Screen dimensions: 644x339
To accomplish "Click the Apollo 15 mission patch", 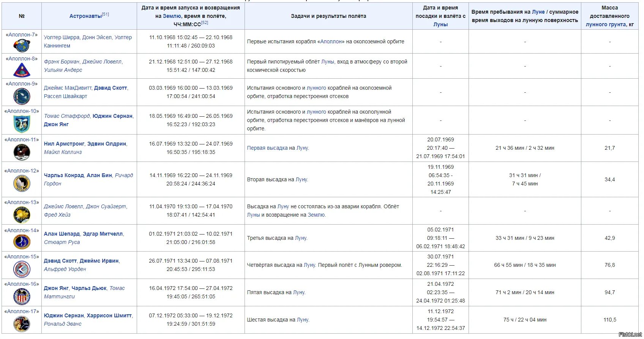I will tap(22, 269).
